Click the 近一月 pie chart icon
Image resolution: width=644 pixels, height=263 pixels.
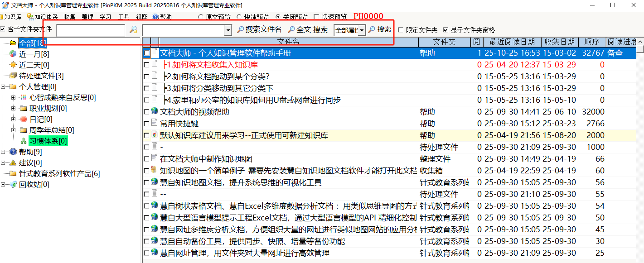[13, 54]
